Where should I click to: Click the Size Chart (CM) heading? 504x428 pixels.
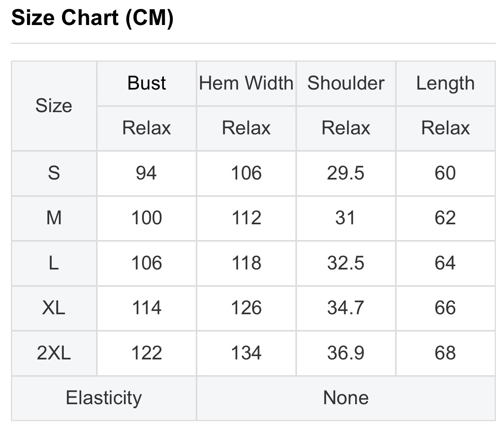click(x=92, y=18)
